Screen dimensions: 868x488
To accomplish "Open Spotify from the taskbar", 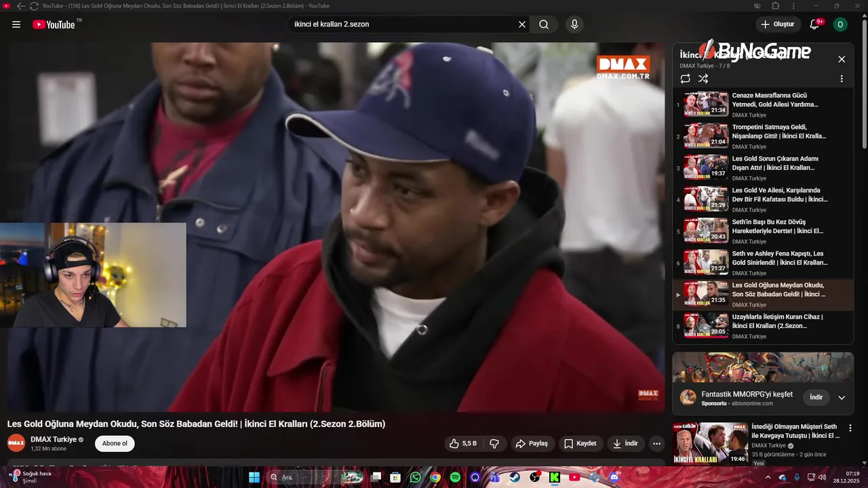I will [x=455, y=477].
